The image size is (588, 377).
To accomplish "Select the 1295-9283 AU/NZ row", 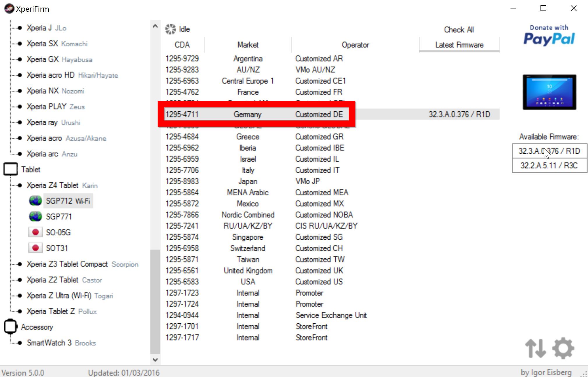I will (331, 70).
